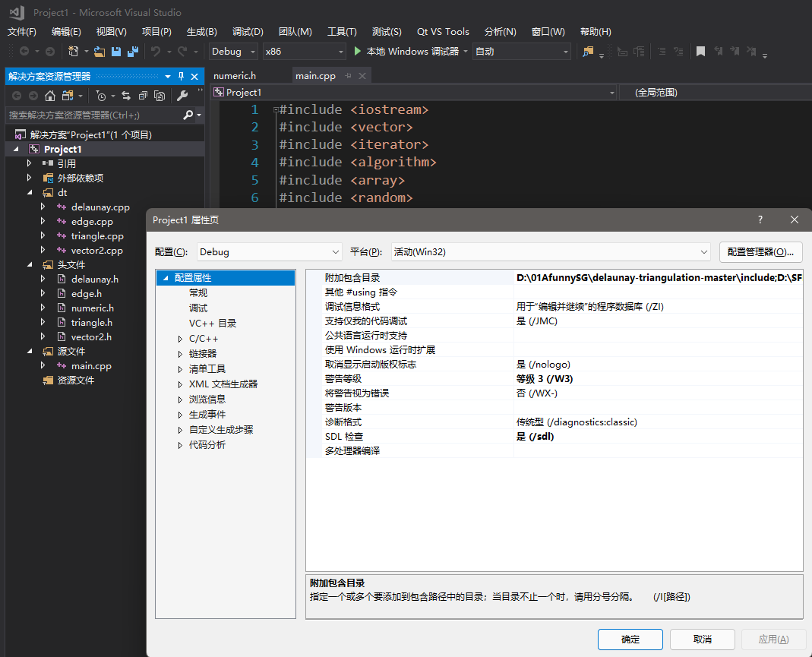Viewport: 812px width, 657px height.
Task: Click the 调试信息格式 property row
Action: click(x=554, y=307)
